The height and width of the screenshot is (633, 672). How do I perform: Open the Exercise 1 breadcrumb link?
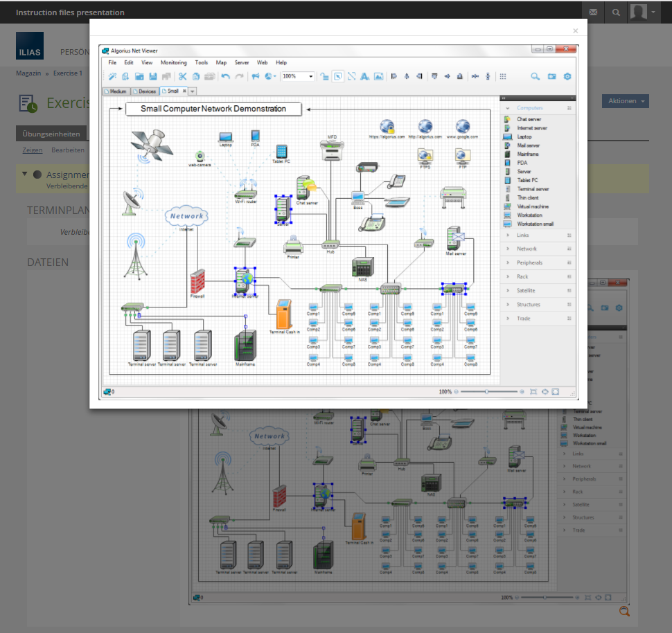[67, 73]
